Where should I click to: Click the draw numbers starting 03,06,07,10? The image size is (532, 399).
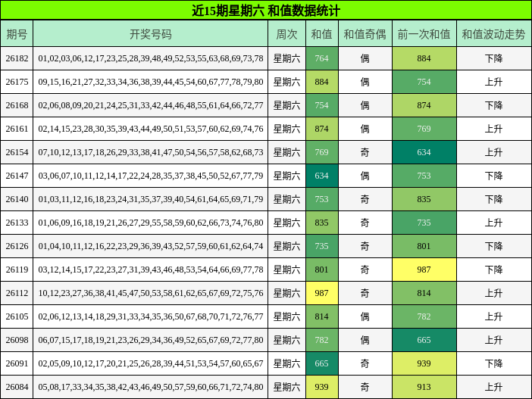coord(151,176)
